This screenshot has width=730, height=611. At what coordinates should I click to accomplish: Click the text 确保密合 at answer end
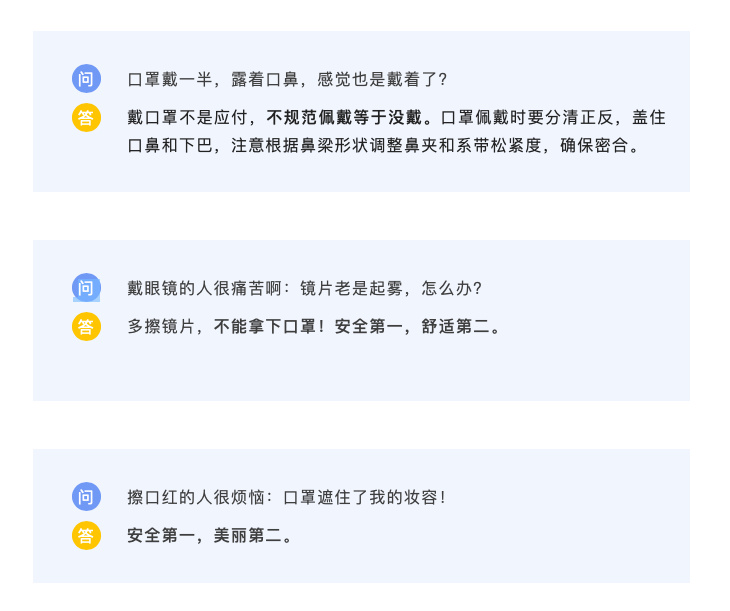coord(594,145)
